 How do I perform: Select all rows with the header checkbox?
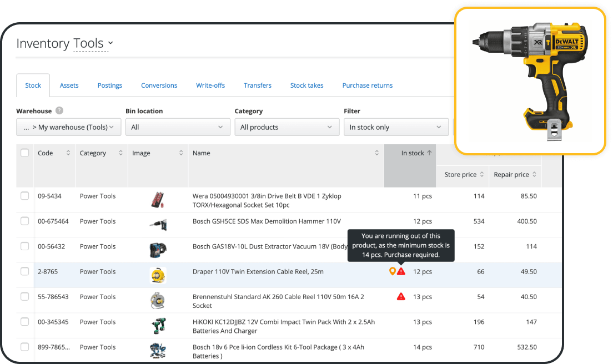(x=24, y=153)
